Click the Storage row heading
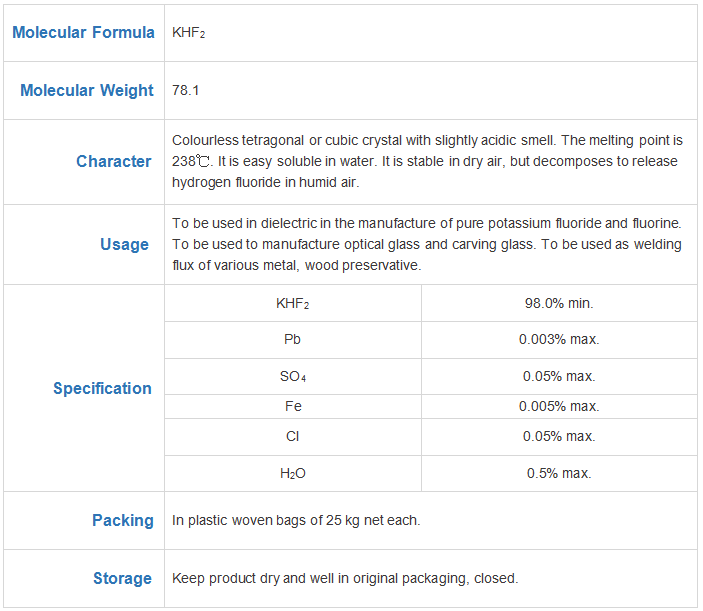Viewport: 703px width, 611px height. pos(122,579)
